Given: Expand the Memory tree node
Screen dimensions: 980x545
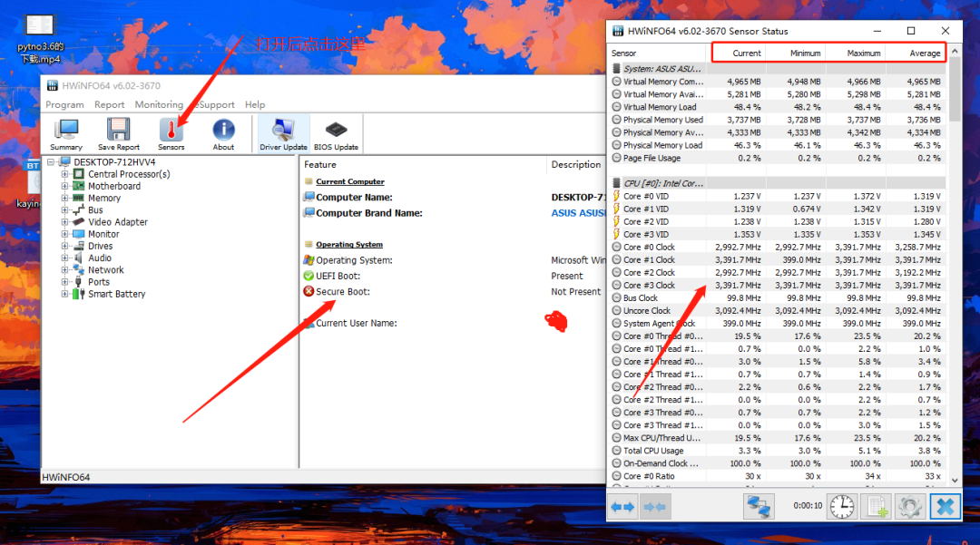Looking at the screenshot, I should click(x=64, y=198).
